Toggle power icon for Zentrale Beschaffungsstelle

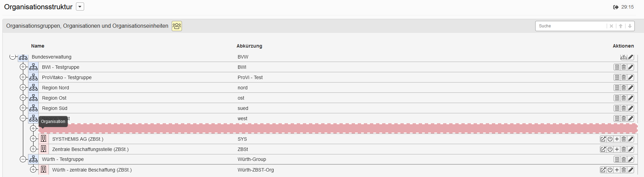click(610, 150)
